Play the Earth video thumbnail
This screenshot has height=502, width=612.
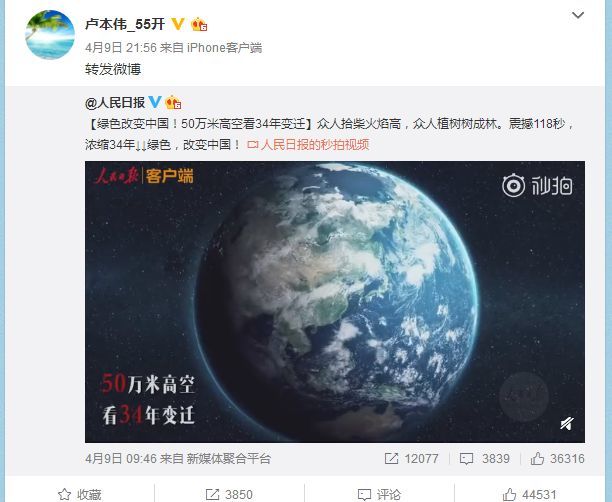(x=335, y=302)
